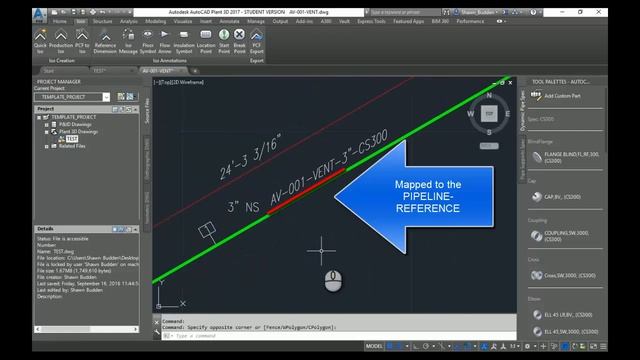
Task: Open the Output ribbon tab
Action: pyautogui.click(x=280, y=21)
